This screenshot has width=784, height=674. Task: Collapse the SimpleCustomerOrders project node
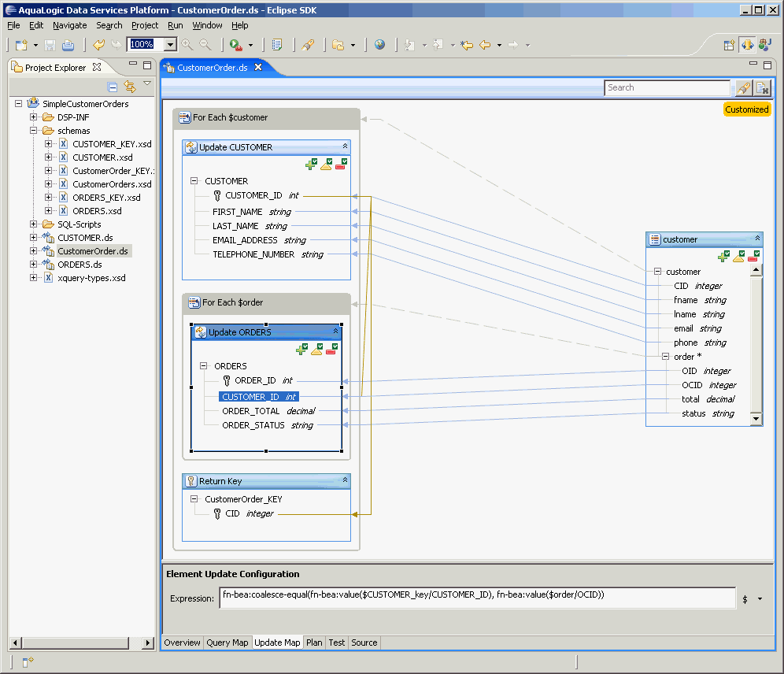click(x=19, y=103)
